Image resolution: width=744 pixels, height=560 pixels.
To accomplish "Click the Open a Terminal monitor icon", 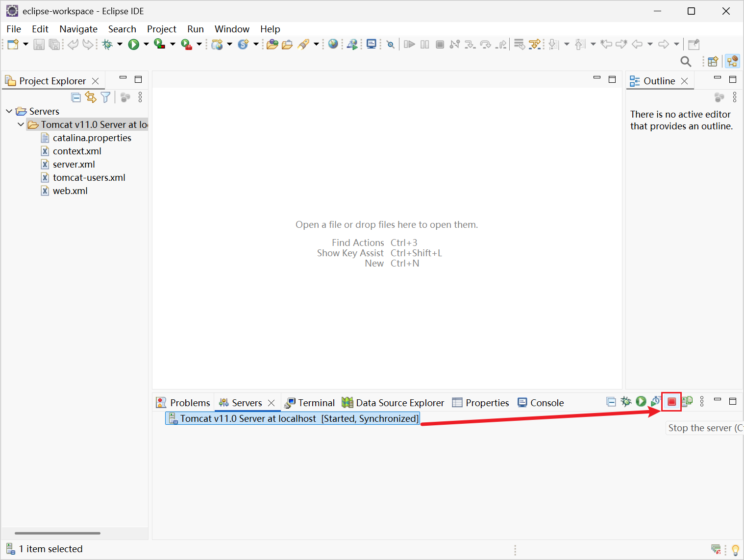I will click(x=372, y=44).
